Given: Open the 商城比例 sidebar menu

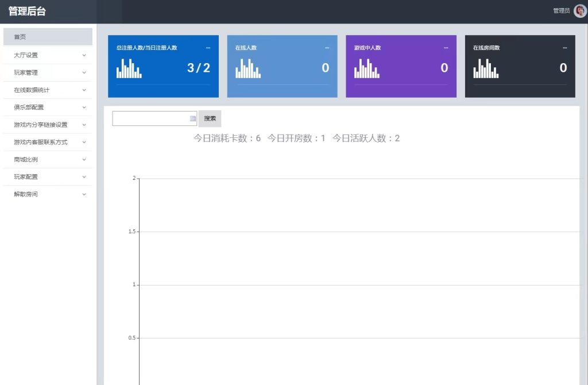Looking at the screenshot, I should coord(48,160).
